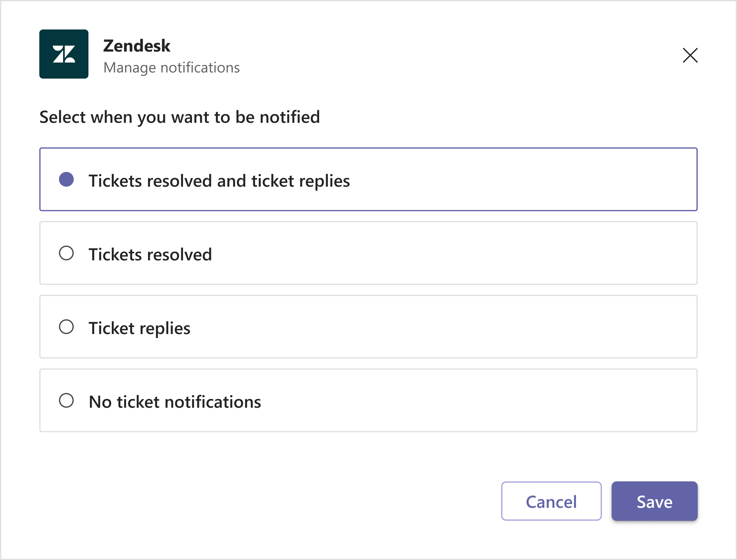Click the circle beside No ticket notifications
Screen dimensions: 737x560
[x=66, y=401]
